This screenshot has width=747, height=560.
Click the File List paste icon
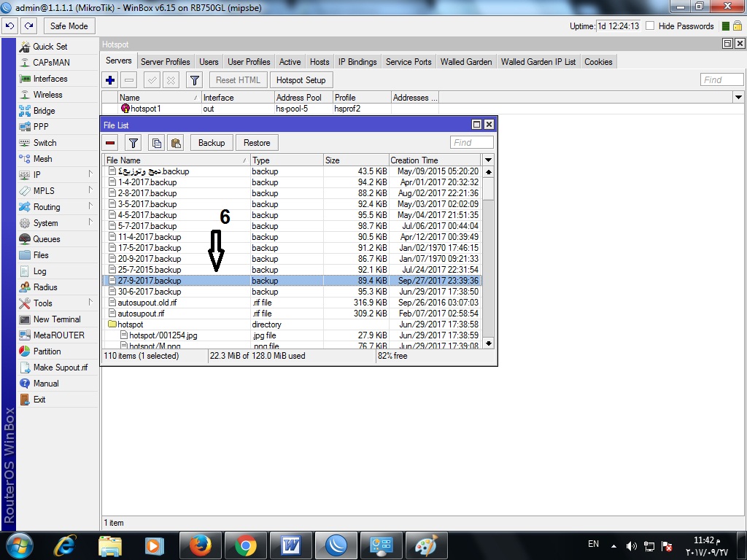click(176, 143)
